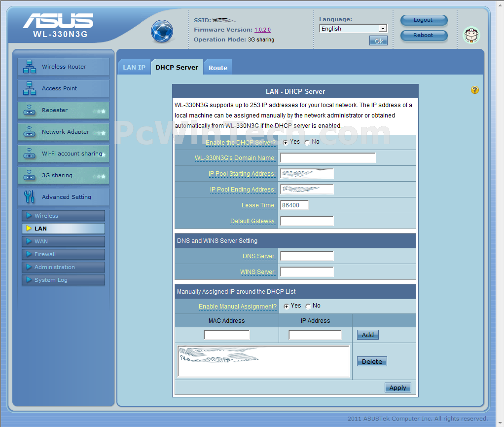Image resolution: width=504 pixels, height=427 pixels.
Task: Click the Domain Name input field
Action: point(328,157)
